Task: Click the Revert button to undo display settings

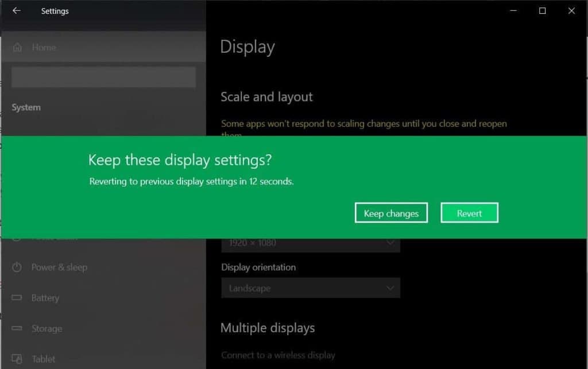Action: (x=469, y=212)
